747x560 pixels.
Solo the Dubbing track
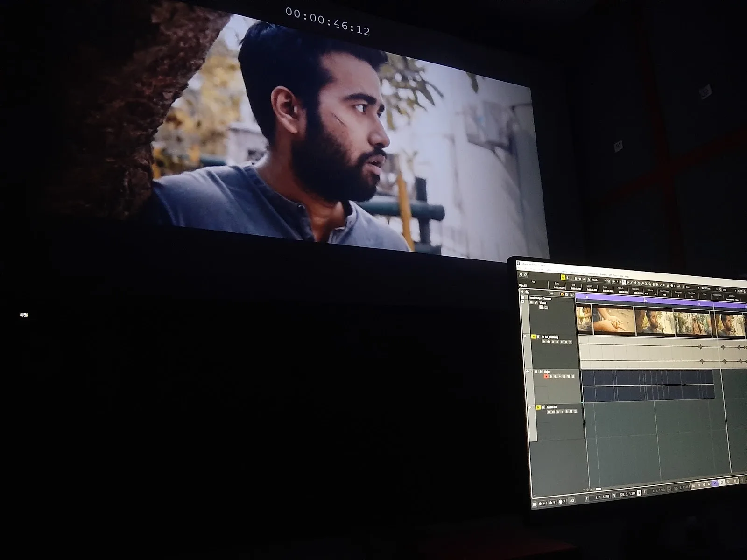538,336
